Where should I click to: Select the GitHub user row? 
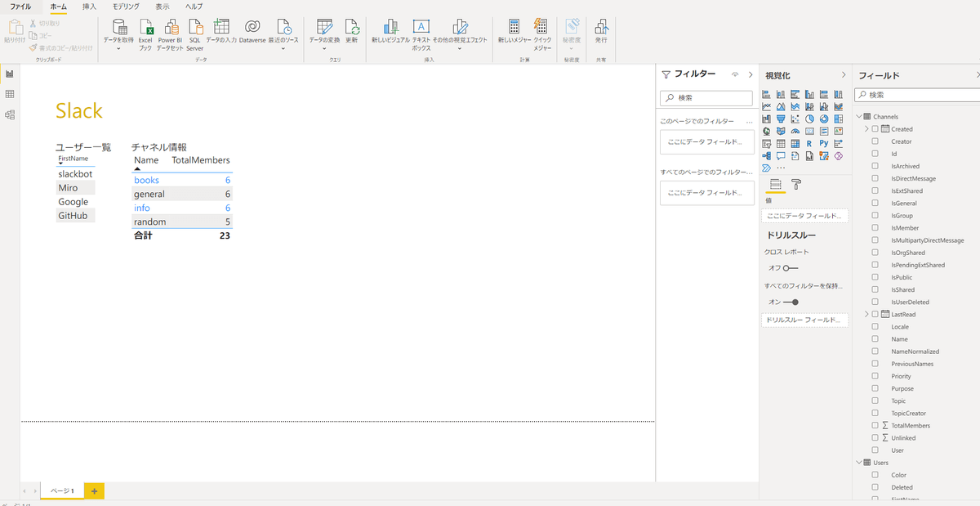click(75, 216)
